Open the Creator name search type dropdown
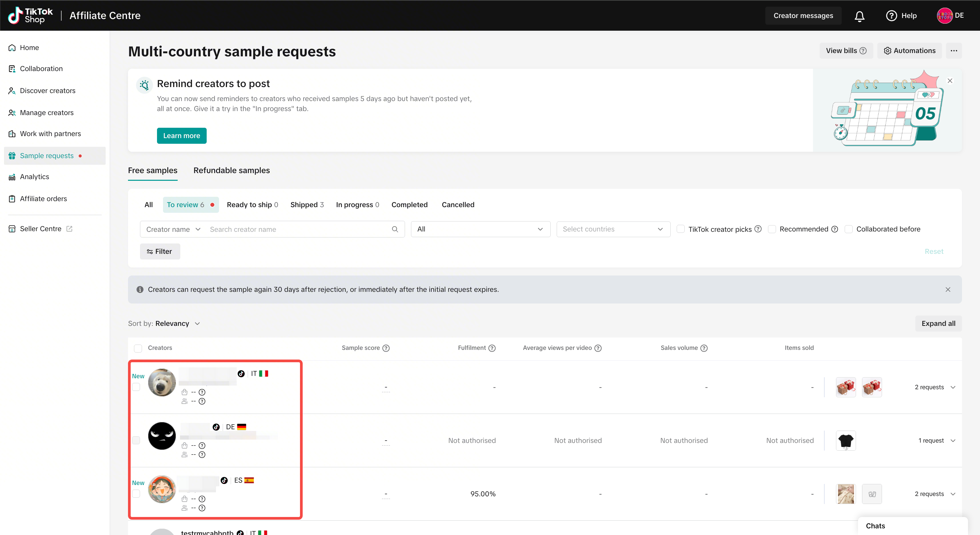This screenshot has height=535, width=980. tap(173, 229)
